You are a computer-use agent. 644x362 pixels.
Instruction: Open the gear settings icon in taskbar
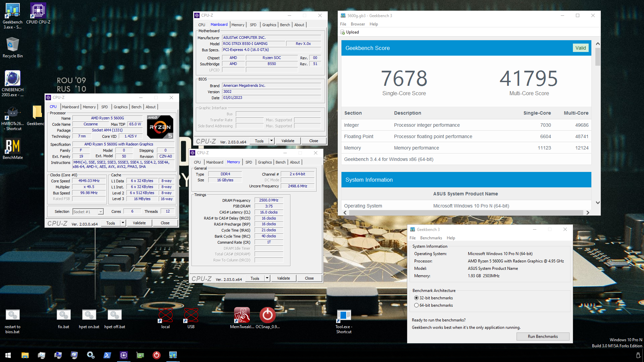91,355
